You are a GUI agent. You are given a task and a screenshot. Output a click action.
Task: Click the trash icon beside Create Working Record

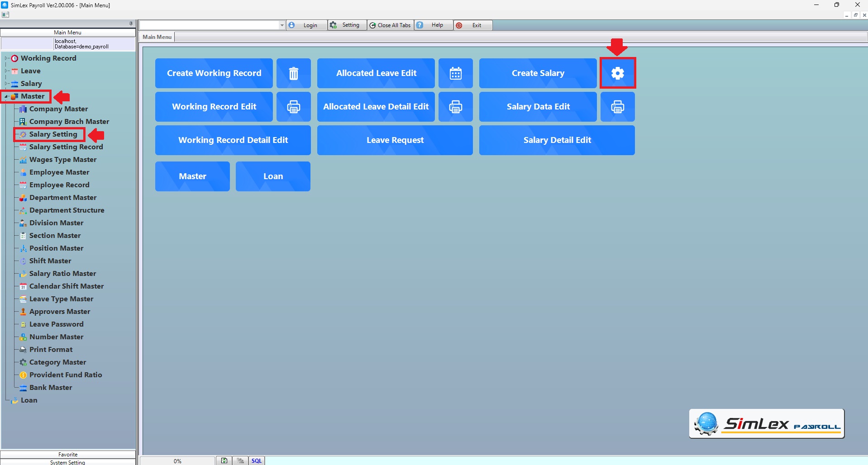[x=293, y=73]
